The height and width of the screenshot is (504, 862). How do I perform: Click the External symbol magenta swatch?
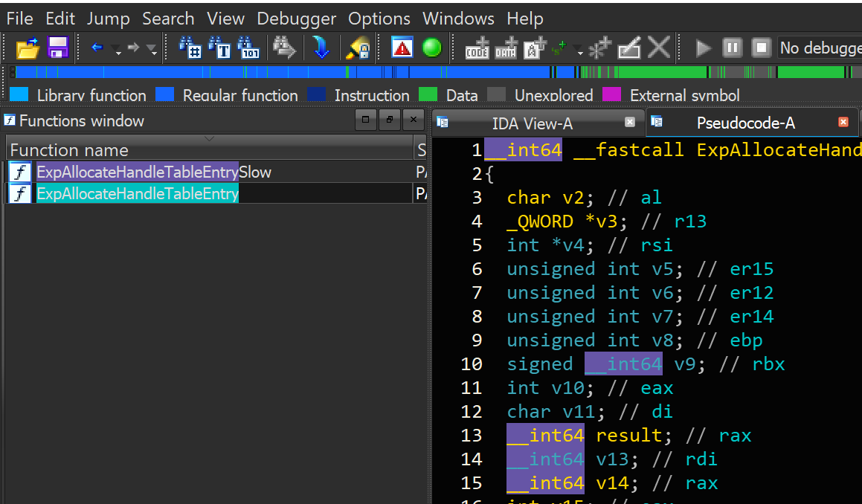click(612, 94)
